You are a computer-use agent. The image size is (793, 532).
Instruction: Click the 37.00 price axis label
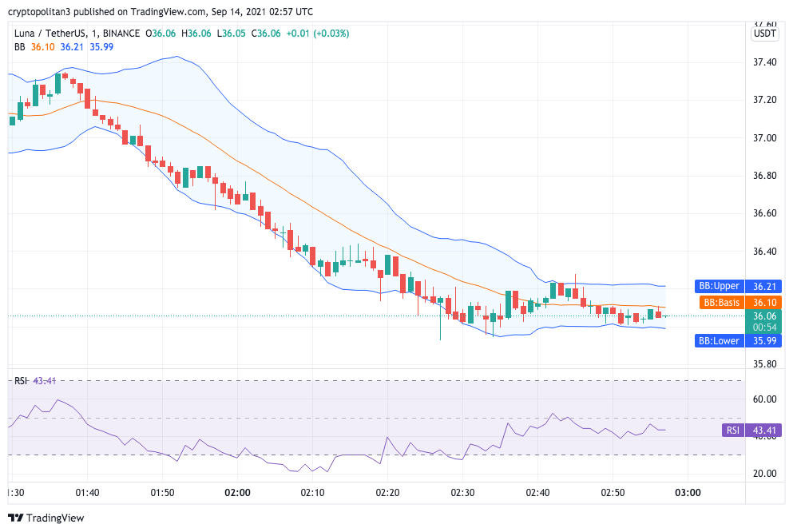(765, 138)
